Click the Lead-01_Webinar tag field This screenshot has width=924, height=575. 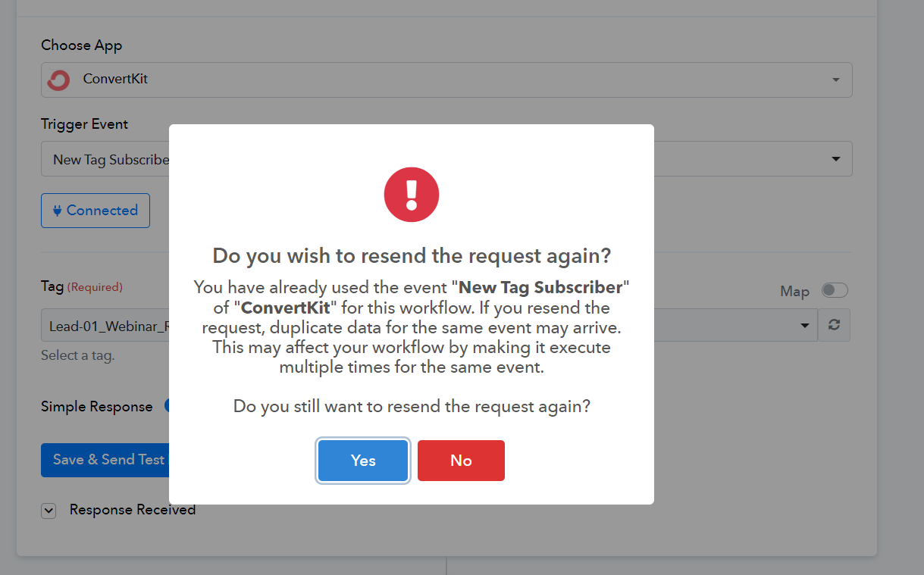[429, 326]
